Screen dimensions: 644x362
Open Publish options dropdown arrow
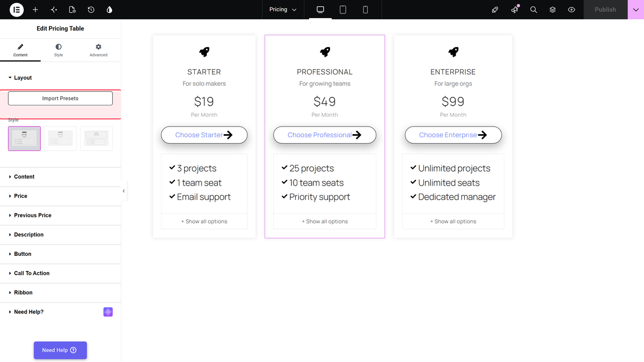point(635,10)
